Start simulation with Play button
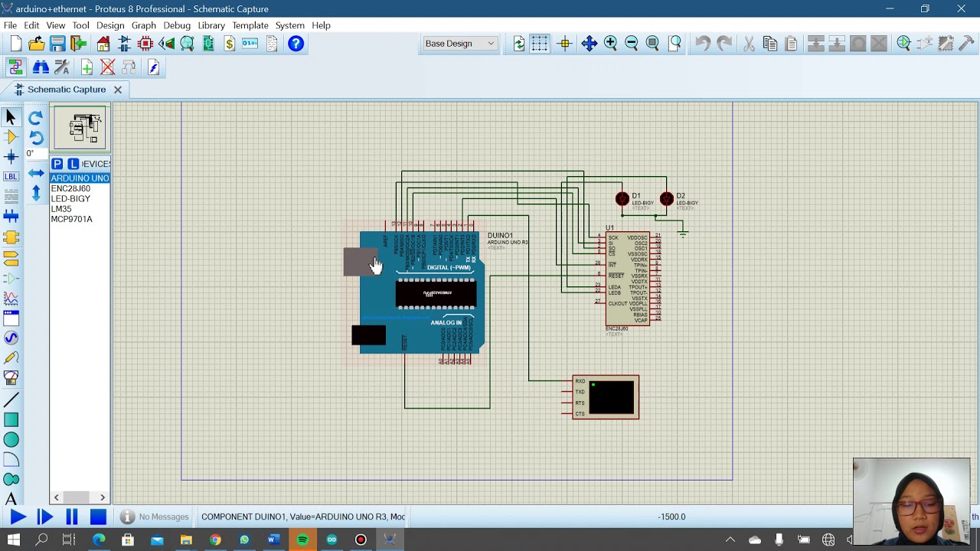The height and width of the screenshot is (551, 980). pos(17,517)
